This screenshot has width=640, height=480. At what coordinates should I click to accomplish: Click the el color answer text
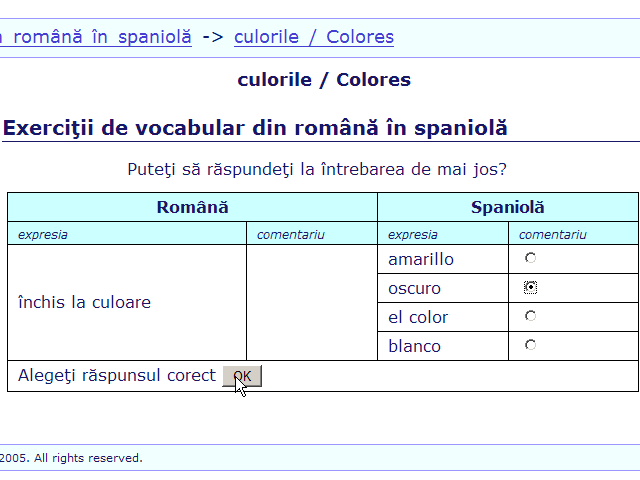coord(418,317)
